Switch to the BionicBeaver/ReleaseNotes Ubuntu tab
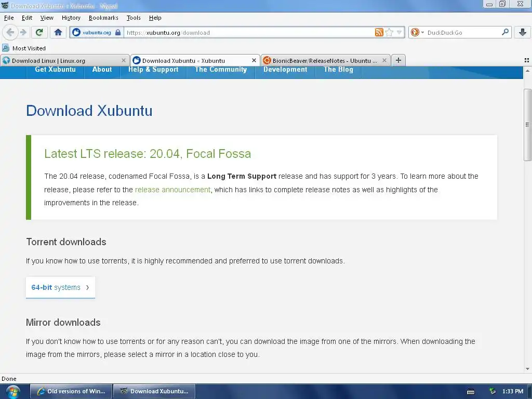532x399 pixels. (325, 60)
